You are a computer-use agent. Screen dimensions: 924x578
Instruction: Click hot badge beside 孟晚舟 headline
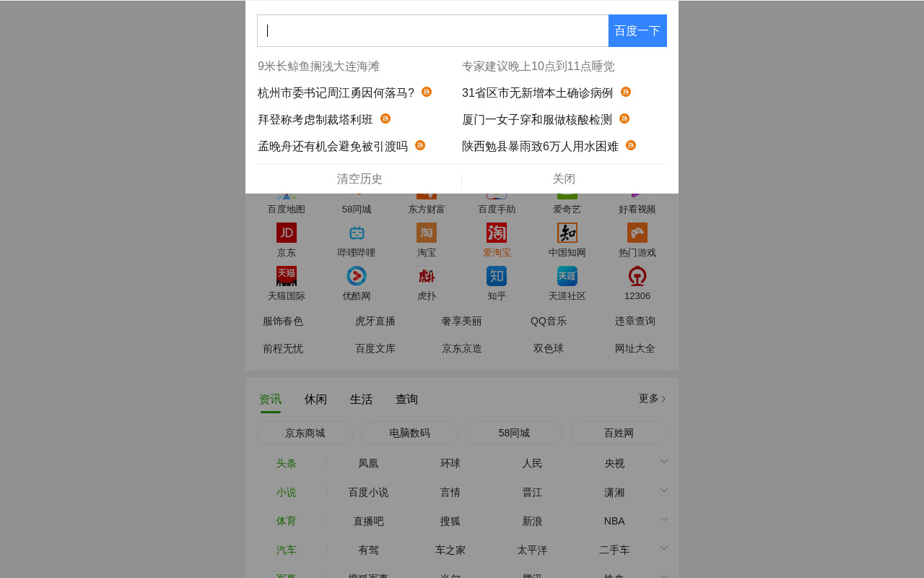420,145
